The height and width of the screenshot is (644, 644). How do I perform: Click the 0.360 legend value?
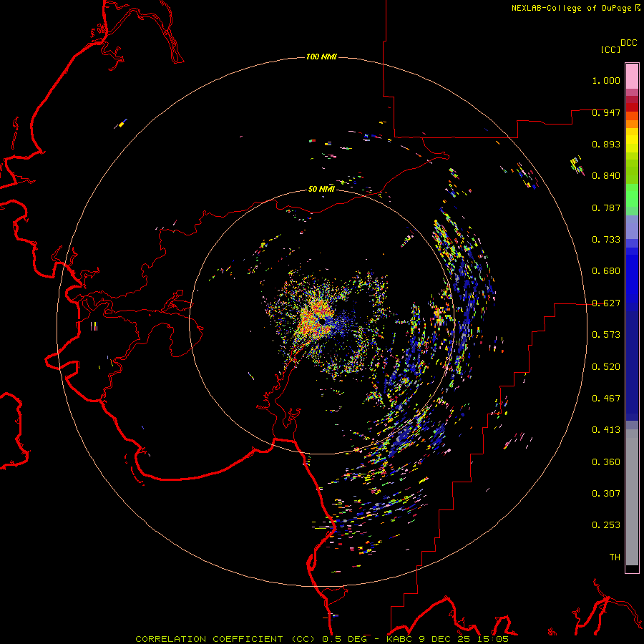tap(606, 462)
